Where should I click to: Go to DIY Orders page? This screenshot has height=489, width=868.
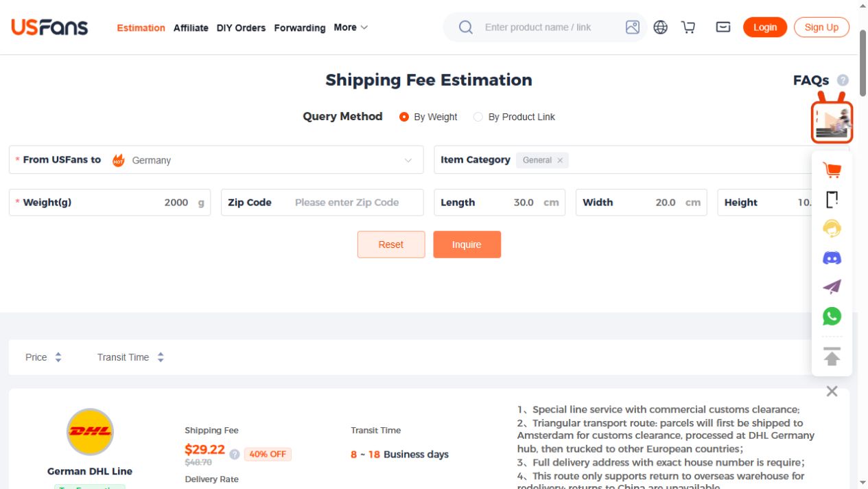[241, 28]
